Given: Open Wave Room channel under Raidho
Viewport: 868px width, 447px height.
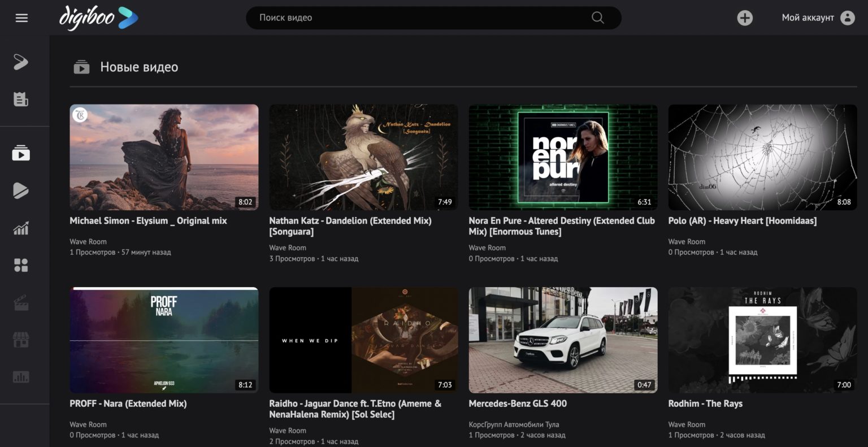Looking at the screenshot, I should (x=288, y=431).
